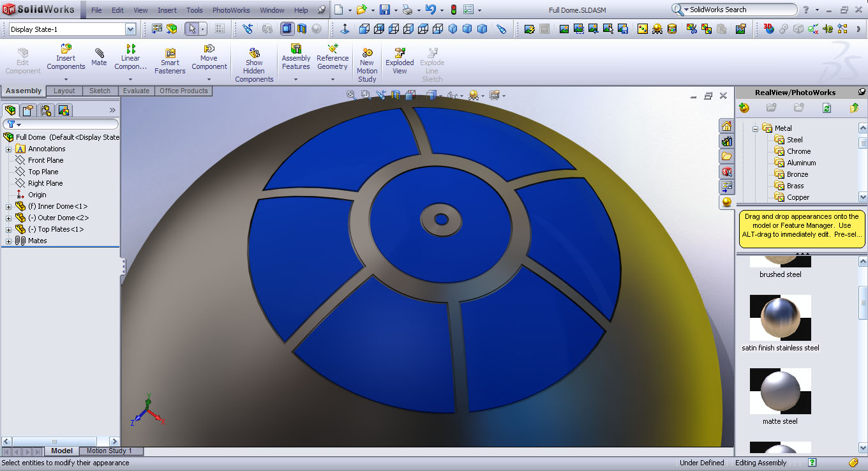Click the select arrow cursor tool
Image resolution: width=868 pixels, height=471 pixels.
click(191, 29)
